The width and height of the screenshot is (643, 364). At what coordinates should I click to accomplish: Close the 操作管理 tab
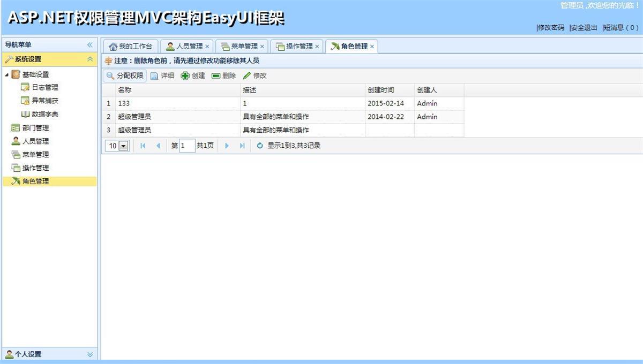pos(317,47)
